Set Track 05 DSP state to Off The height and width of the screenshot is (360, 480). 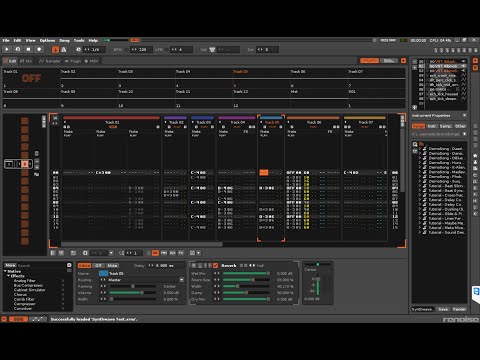pos(98,266)
